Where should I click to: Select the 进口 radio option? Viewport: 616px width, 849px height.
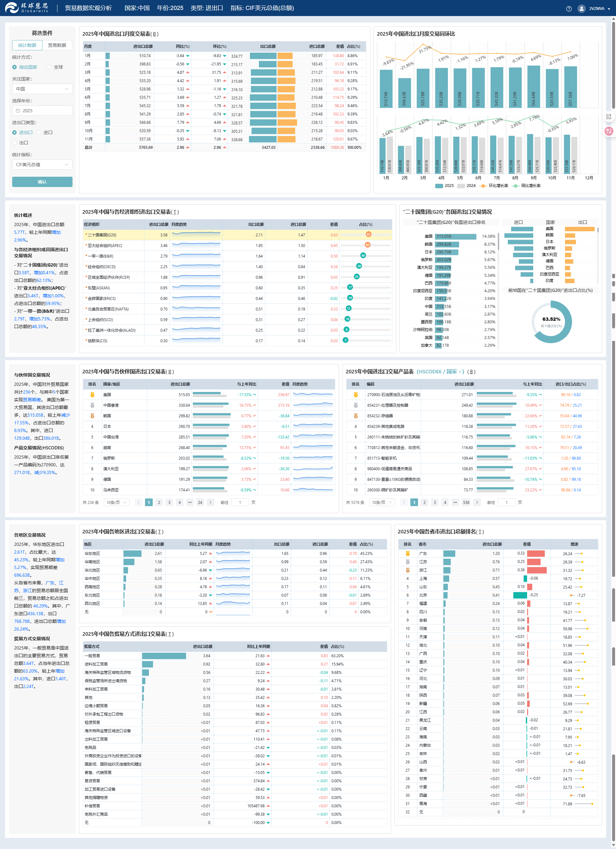[39, 132]
